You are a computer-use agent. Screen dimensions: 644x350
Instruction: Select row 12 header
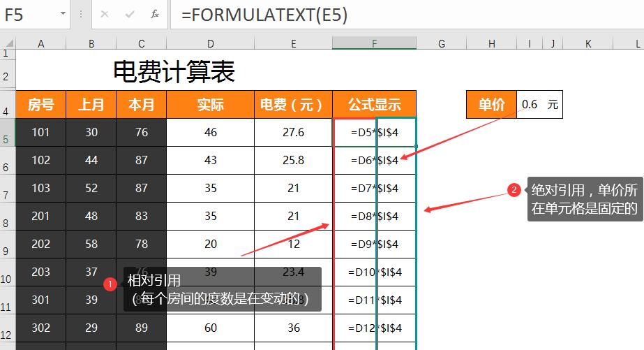coord(8,328)
